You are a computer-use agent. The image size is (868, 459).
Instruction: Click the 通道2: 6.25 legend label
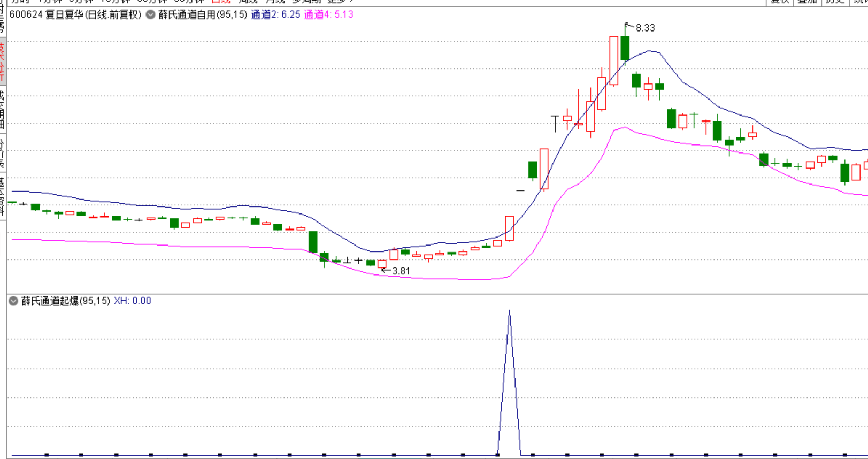[x=275, y=14]
